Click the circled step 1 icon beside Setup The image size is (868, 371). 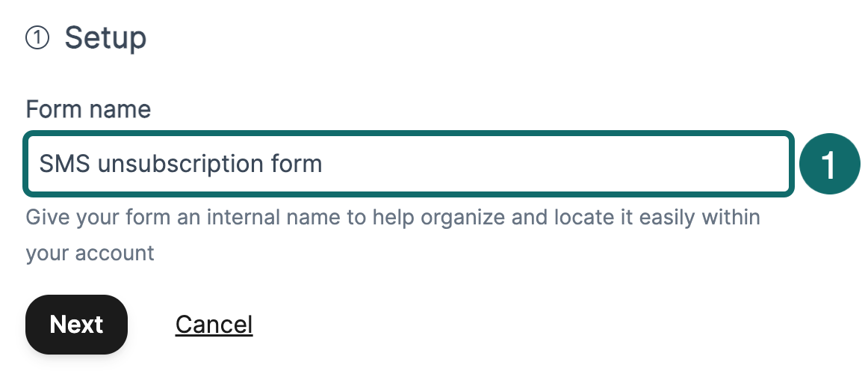pyautogui.click(x=37, y=38)
